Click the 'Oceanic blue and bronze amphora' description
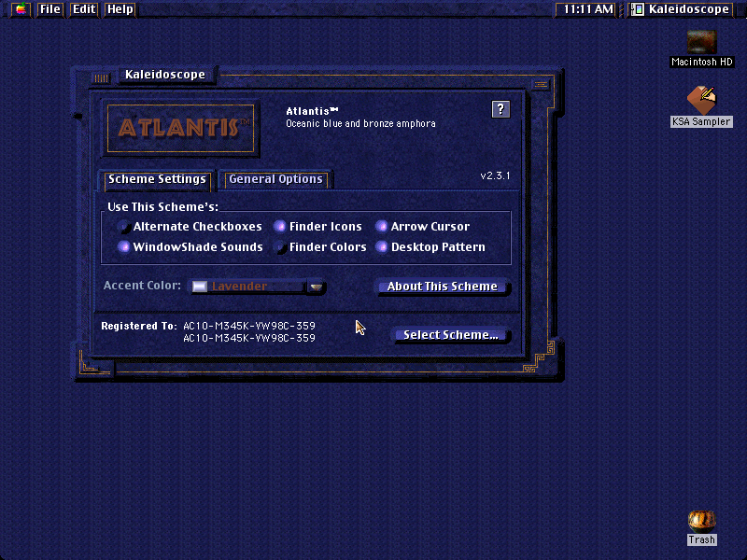The width and height of the screenshot is (747, 560). pyautogui.click(x=360, y=124)
